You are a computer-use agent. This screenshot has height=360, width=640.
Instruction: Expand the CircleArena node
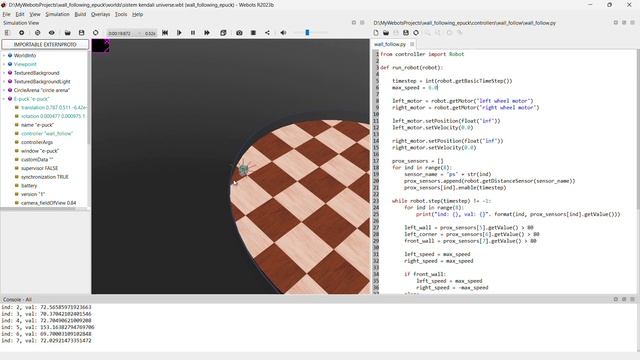click(x=4, y=90)
